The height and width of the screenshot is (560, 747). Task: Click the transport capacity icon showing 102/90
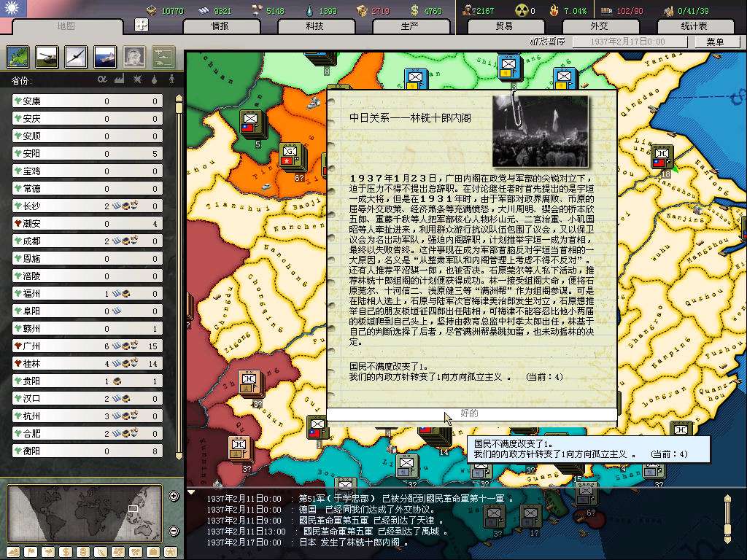(x=606, y=10)
